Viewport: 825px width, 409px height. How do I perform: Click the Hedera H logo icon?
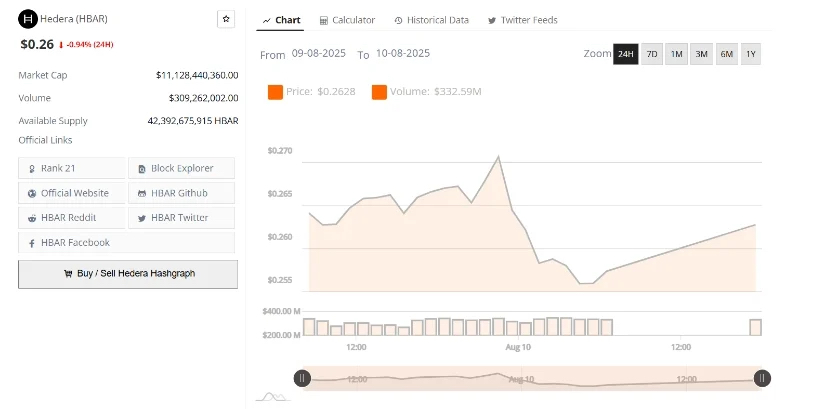click(27, 19)
